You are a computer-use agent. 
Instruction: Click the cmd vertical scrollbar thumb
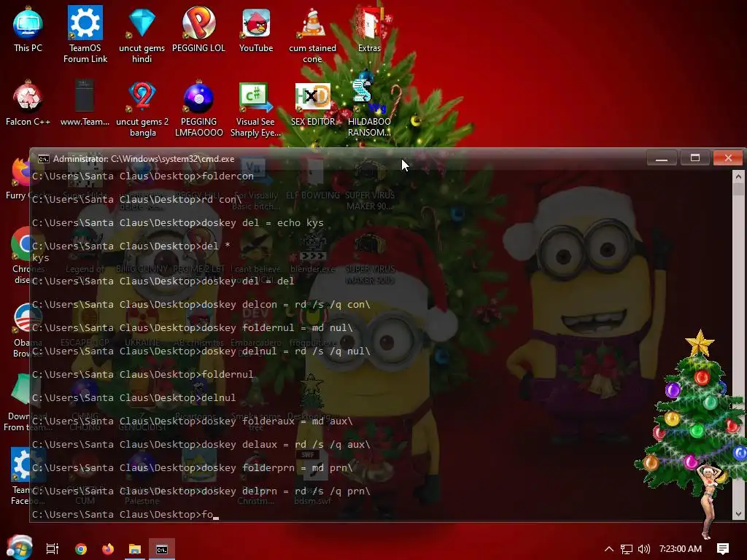(738, 189)
